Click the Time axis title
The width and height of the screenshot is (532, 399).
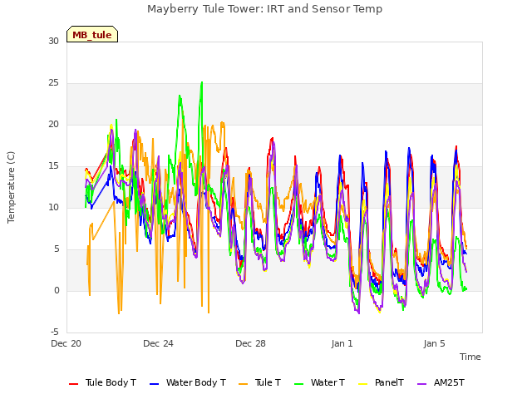coord(470,357)
